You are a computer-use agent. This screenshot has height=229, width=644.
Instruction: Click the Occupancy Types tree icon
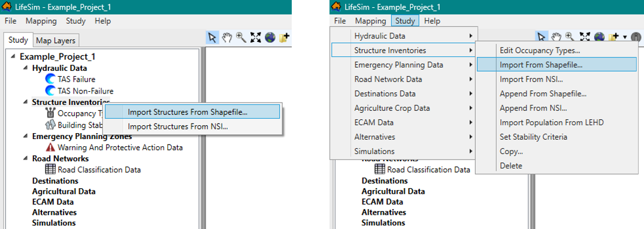coord(51,113)
